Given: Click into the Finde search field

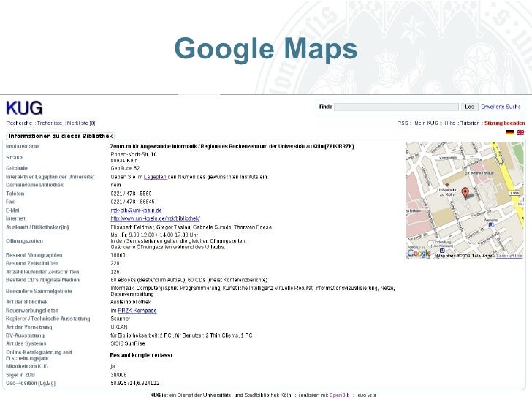Looking at the screenshot, I should click(396, 107).
